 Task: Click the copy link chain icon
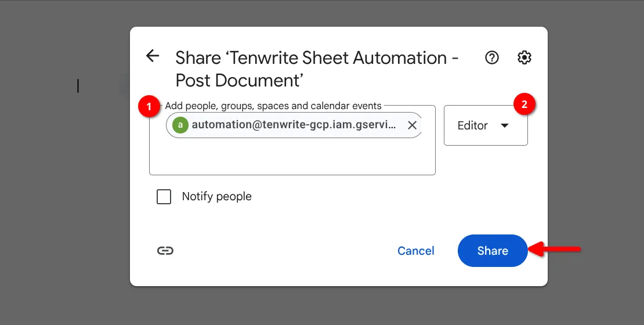165,251
